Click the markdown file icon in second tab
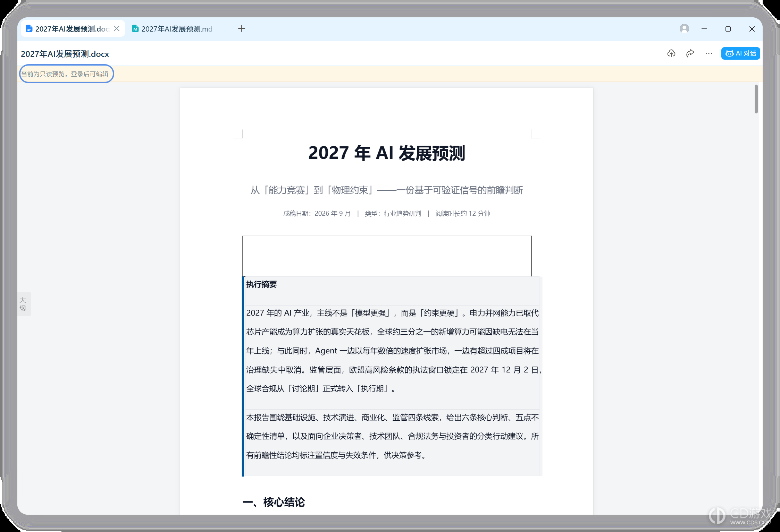This screenshot has height=532, width=780. click(x=135, y=29)
